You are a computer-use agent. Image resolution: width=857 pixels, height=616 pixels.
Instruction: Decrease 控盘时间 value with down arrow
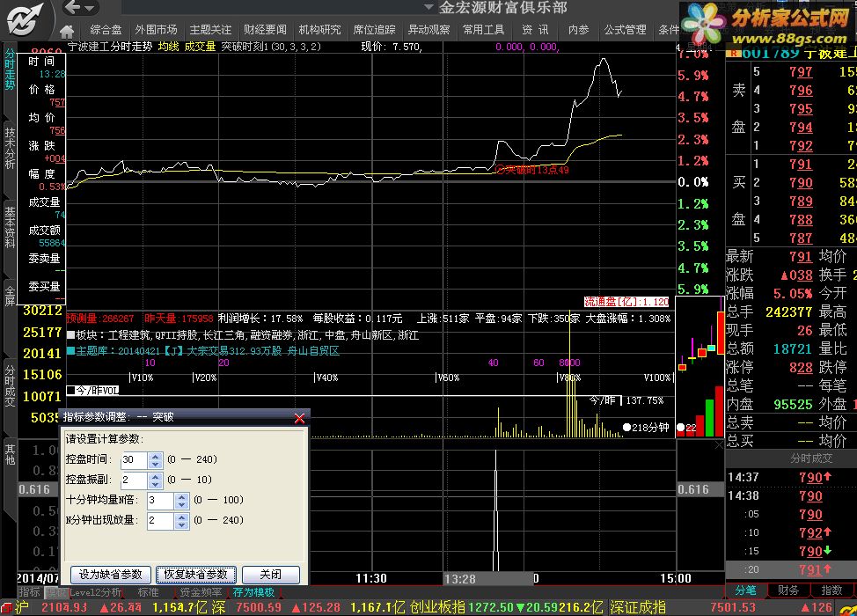coord(155,464)
